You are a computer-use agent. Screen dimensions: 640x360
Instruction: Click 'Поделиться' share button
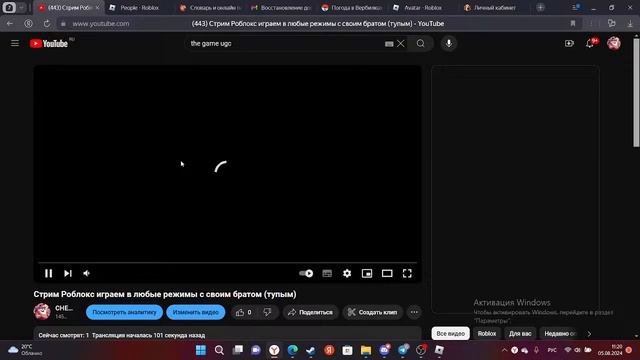coord(311,312)
